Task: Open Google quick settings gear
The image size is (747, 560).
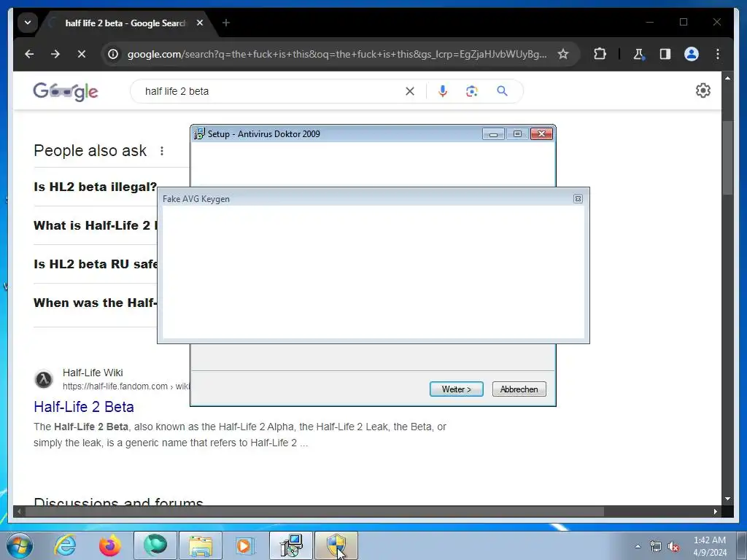Action: pos(703,90)
